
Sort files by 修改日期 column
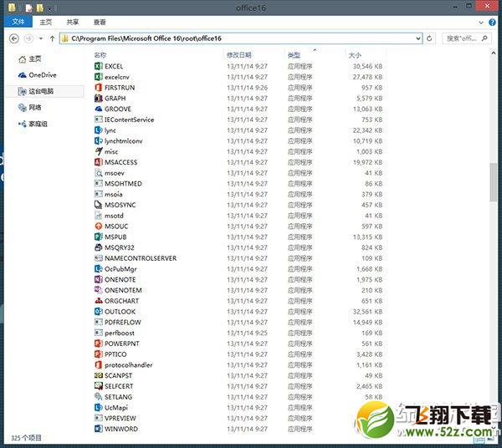(x=238, y=55)
